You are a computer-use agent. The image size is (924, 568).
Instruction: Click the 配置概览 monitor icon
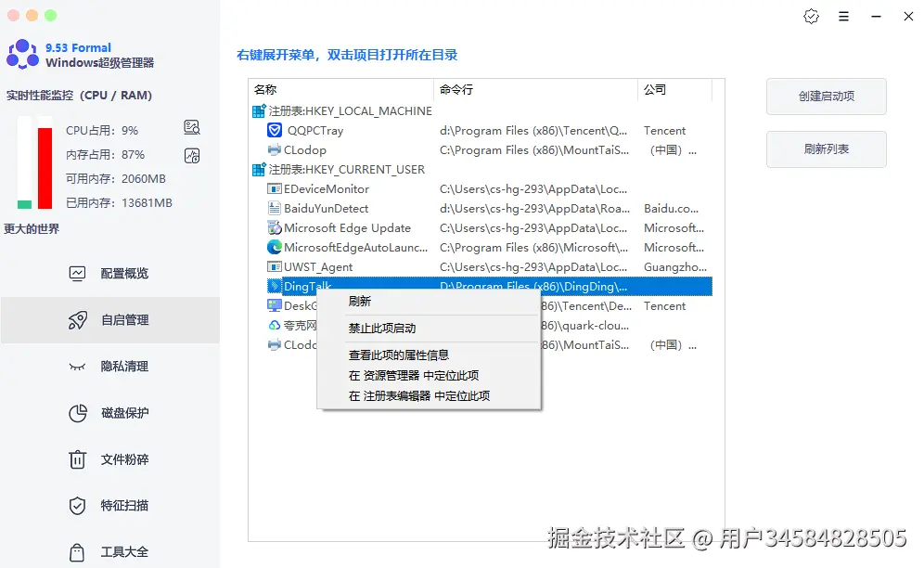(x=77, y=273)
